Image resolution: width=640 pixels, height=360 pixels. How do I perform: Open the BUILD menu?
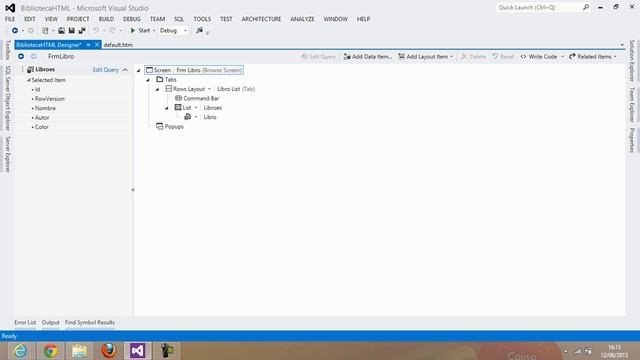pyautogui.click(x=106, y=19)
